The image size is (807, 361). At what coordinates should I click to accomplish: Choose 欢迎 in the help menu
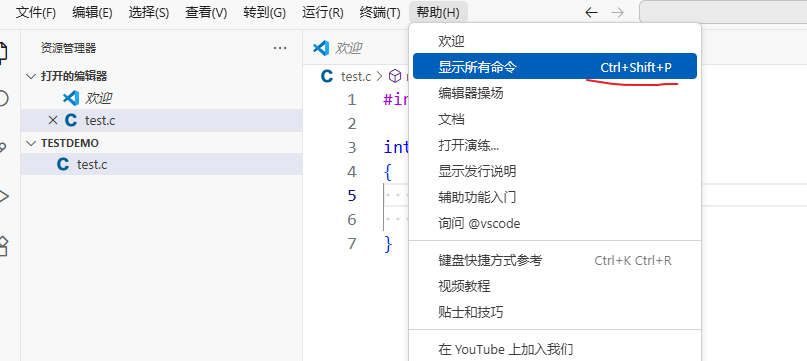pos(555,41)
